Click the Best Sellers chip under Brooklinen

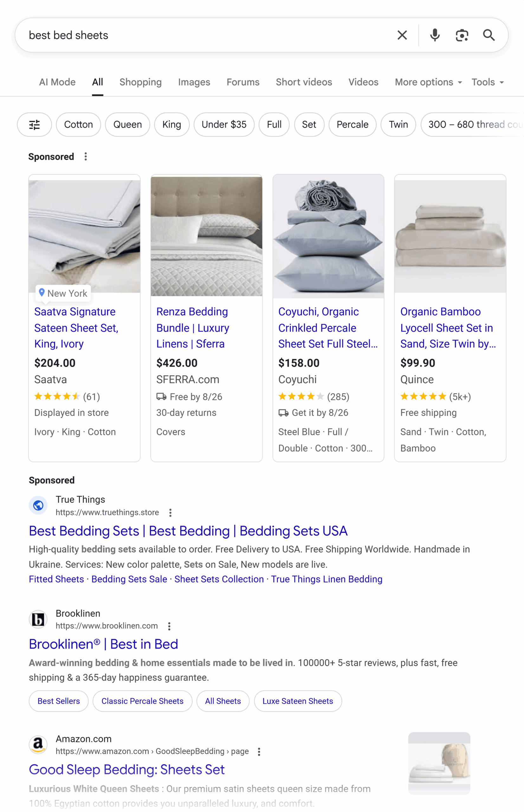(58, 701)
